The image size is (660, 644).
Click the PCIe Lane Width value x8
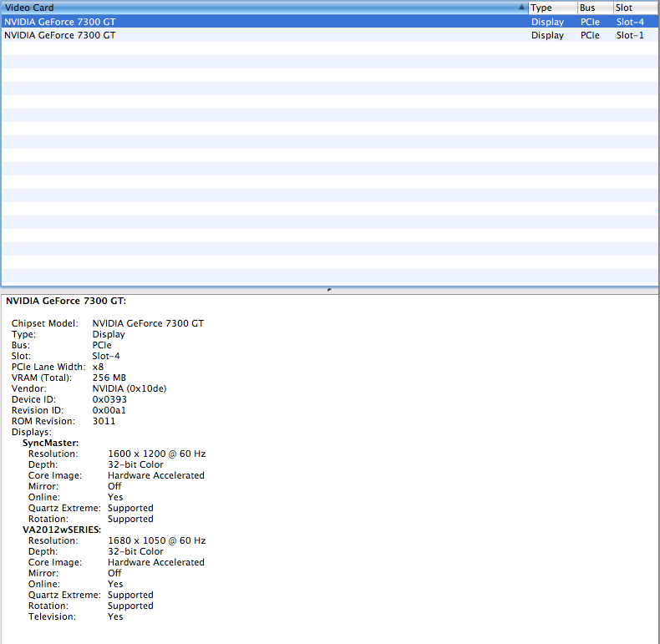[98, 367]
